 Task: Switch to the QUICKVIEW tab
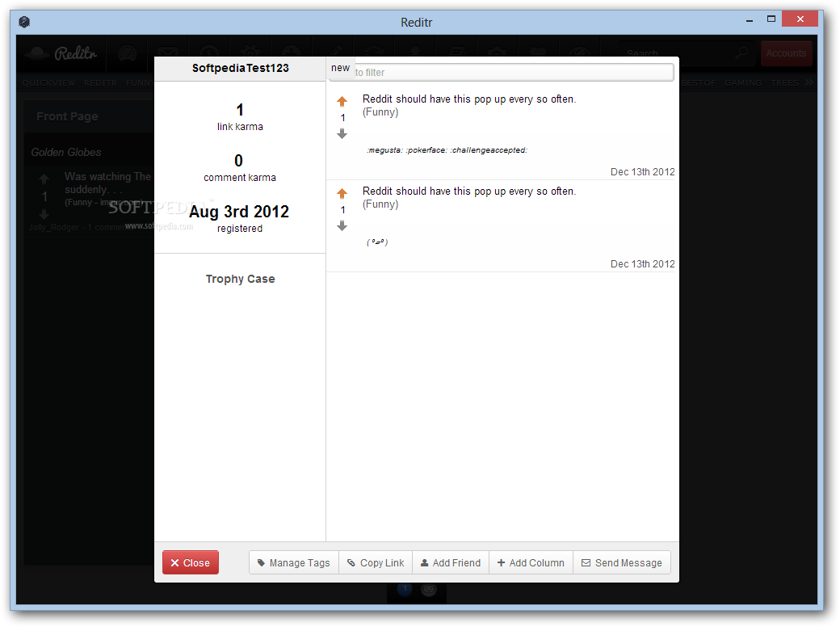(x=48, y=82)
